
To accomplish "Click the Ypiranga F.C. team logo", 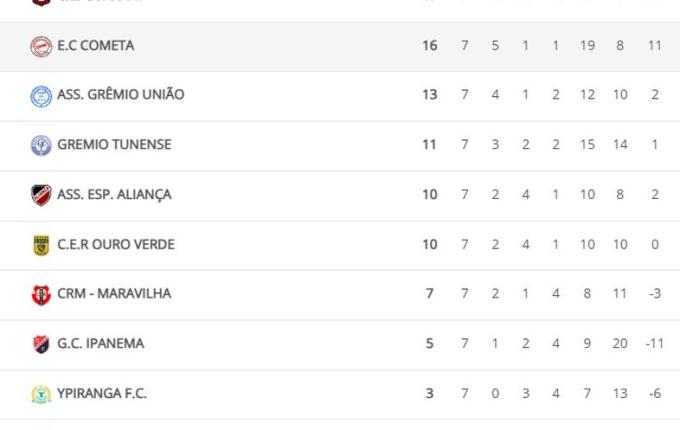I will click(x=41, y=394).
